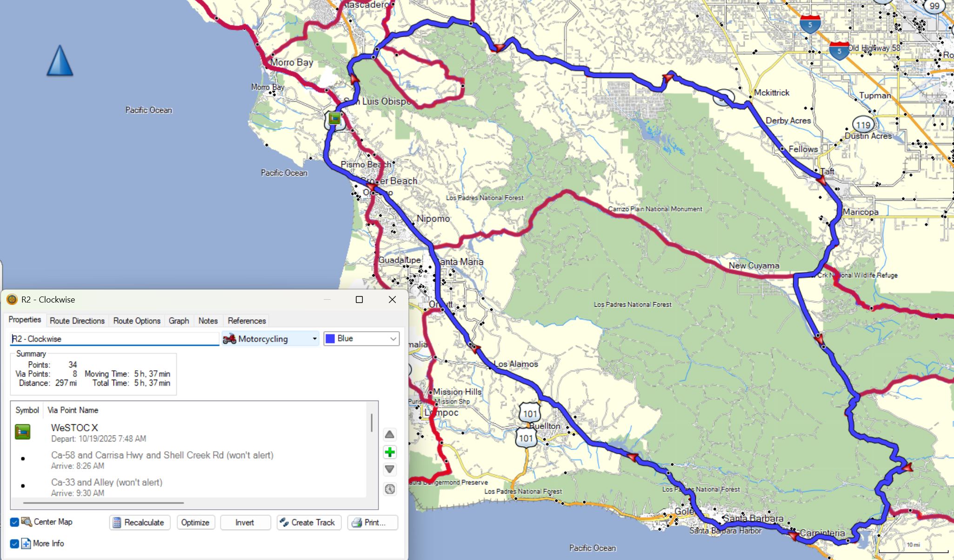The height and width of the screenshot is (560, 954).
Task: Click the clock departure time icon
Action: [390, 489]
